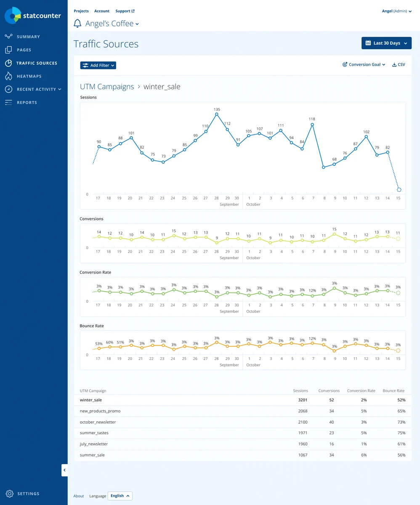420x505 pixels.
Task: Click the Recent Activity clock icon
Action: tap(8, 89)
